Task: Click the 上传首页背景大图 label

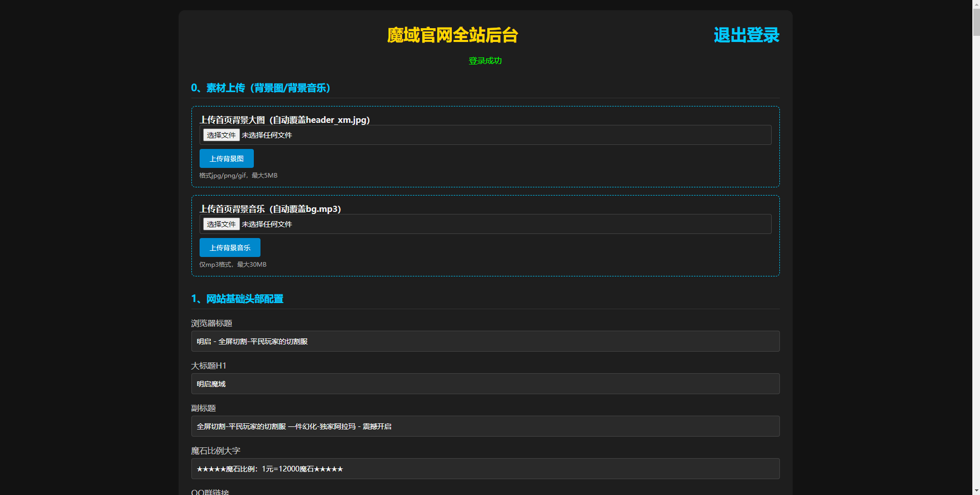Action: 285,120
